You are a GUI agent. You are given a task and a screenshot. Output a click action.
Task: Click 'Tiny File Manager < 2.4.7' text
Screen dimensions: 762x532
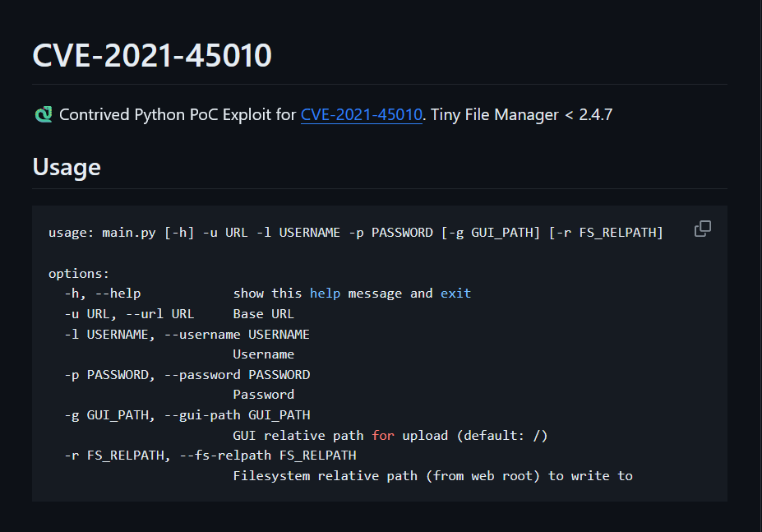tap(521, 115)
